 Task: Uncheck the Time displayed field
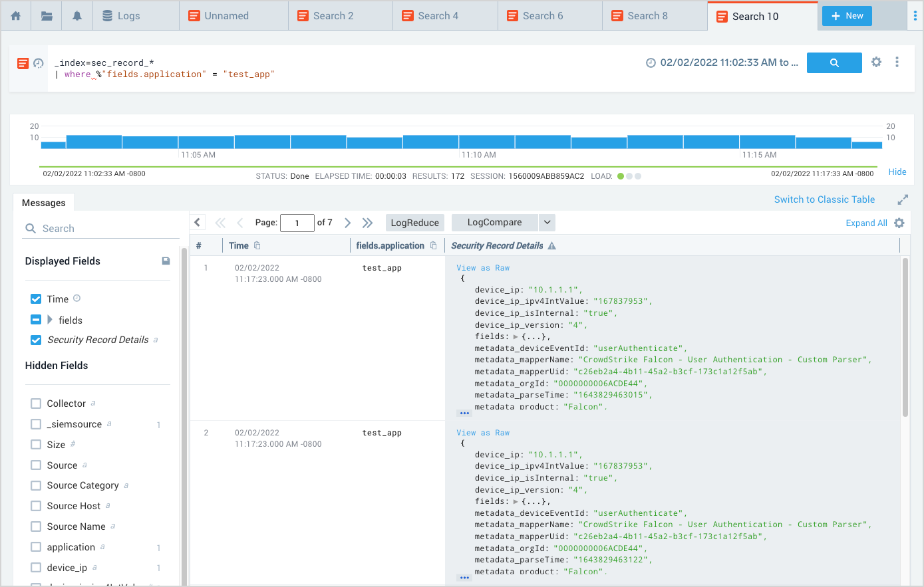[x=36, y=299]
